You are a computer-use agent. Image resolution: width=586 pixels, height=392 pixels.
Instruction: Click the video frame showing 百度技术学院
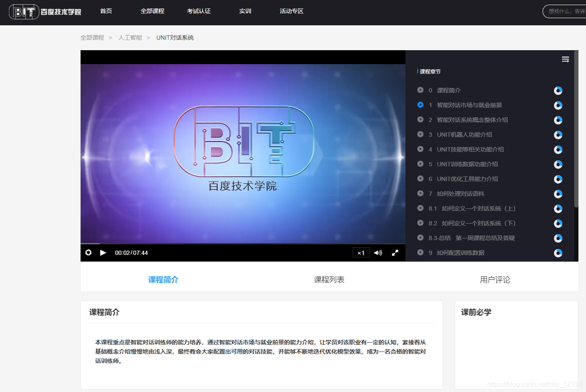point(243,154)
